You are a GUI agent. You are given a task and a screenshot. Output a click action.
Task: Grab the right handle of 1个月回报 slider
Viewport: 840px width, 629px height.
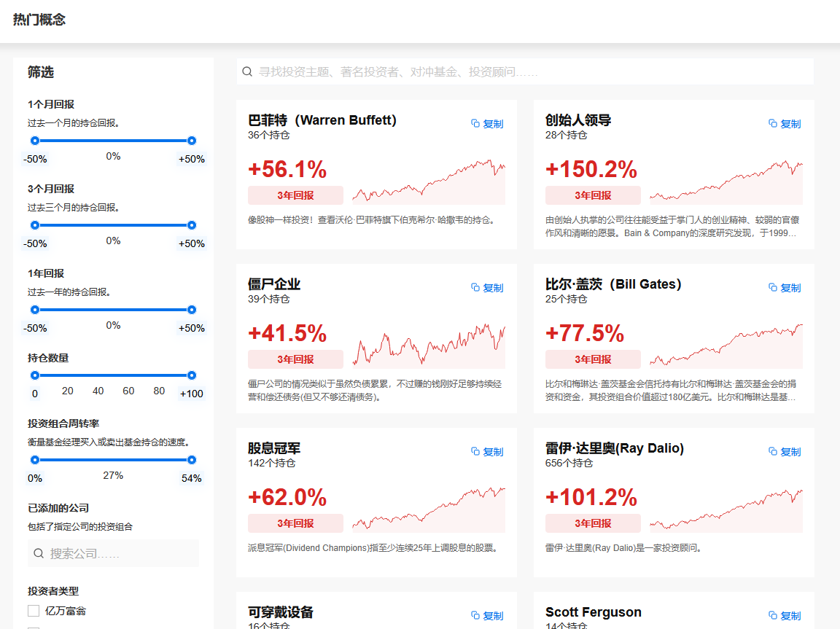click(x=191, y=141)
